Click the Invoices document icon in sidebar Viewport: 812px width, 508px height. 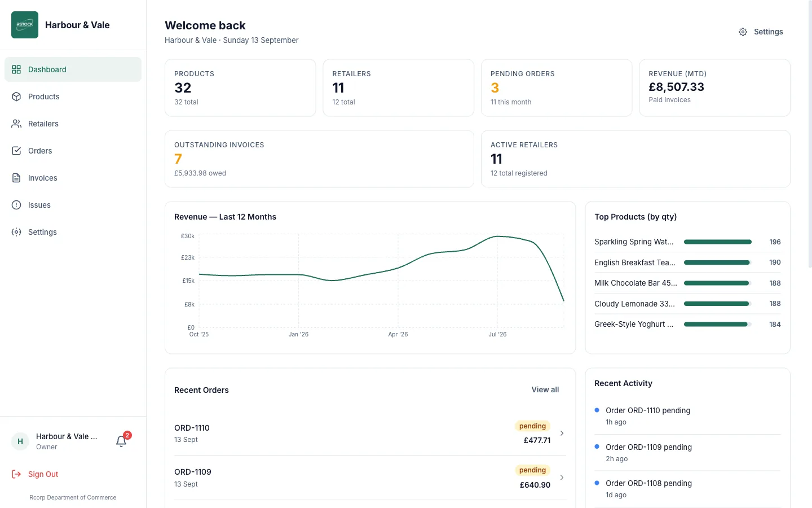[x=16, y=178]
